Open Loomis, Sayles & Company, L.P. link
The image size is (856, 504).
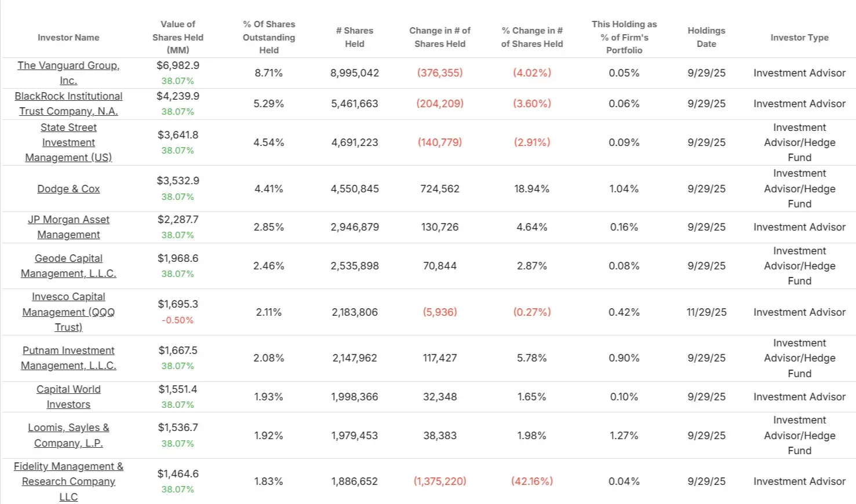68,435
